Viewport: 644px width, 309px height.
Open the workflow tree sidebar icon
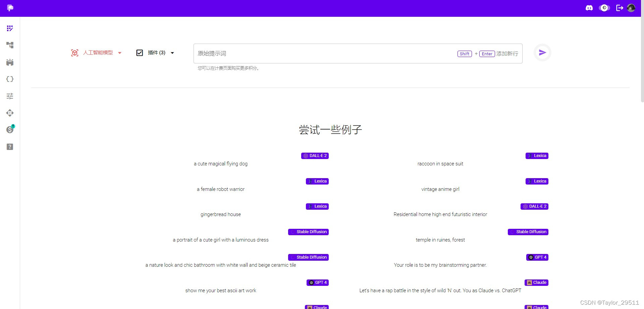(x=10, y=45)
